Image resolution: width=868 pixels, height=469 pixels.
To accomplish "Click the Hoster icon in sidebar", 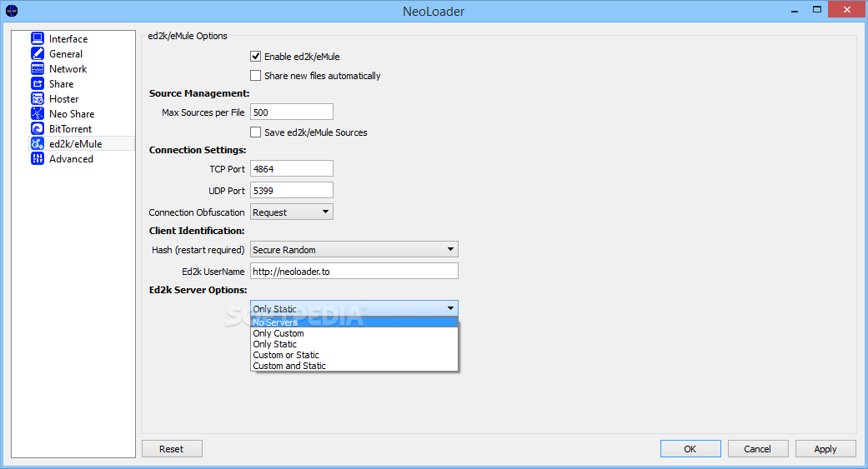I will pyautogui.click(x=37, y=98).
